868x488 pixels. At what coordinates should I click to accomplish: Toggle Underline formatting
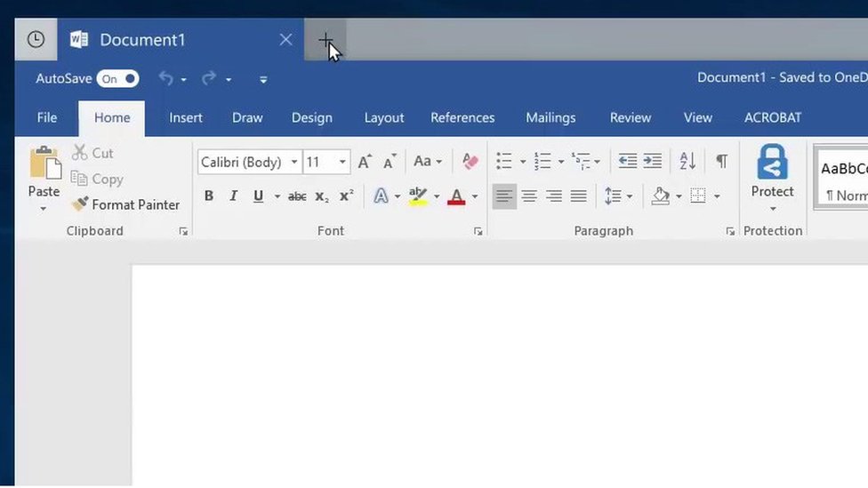point(258,196)
